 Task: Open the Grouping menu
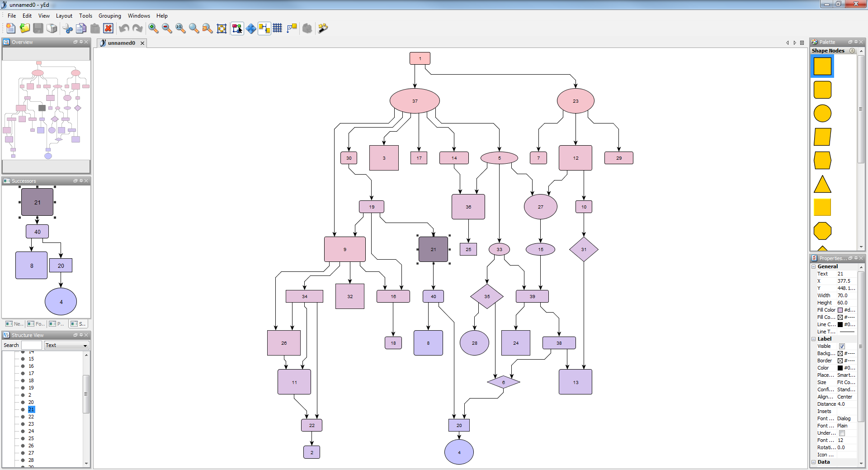pyautogui.click(x=110, y=15)
